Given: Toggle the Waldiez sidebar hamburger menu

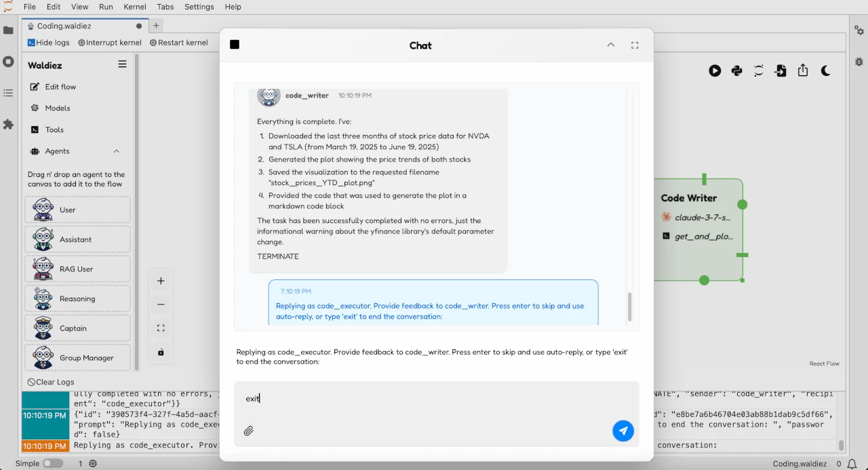Looking at the screenshot, I should 122,64.
